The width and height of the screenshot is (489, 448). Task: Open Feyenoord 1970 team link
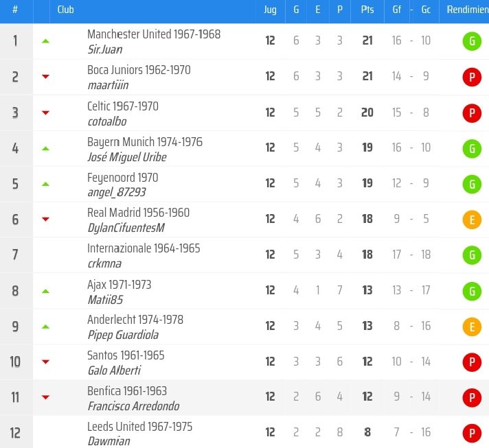(122, 177)
